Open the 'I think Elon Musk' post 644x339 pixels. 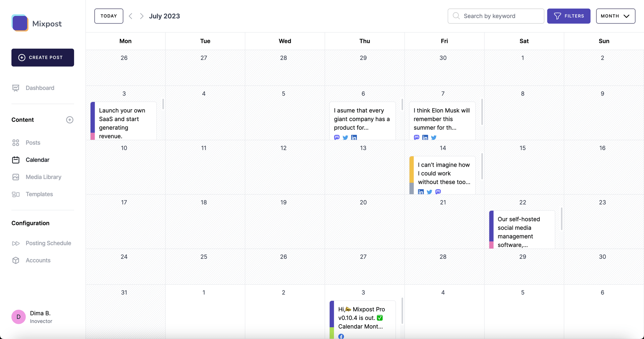[442, 121]
